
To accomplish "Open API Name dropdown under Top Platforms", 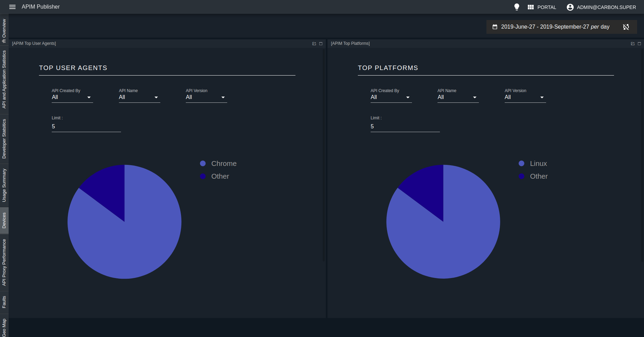I will click(458, 97).
